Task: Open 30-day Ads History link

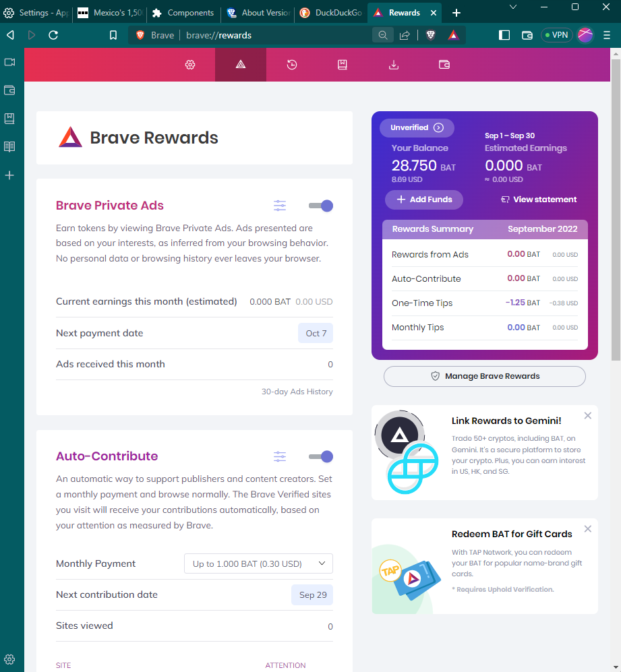Action: (297, 392)
